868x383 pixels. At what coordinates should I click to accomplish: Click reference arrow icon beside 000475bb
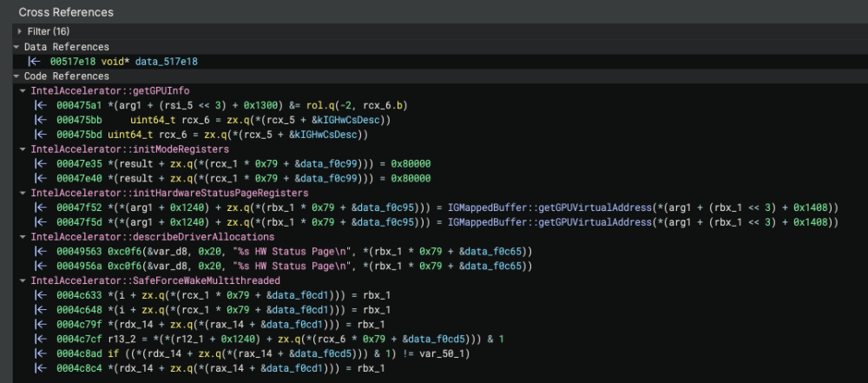tap(39, 120)
